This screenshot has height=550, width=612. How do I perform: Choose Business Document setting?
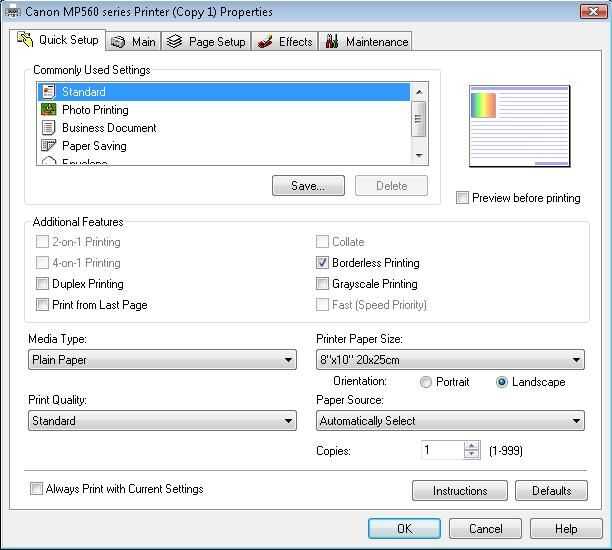pos(224,128)
